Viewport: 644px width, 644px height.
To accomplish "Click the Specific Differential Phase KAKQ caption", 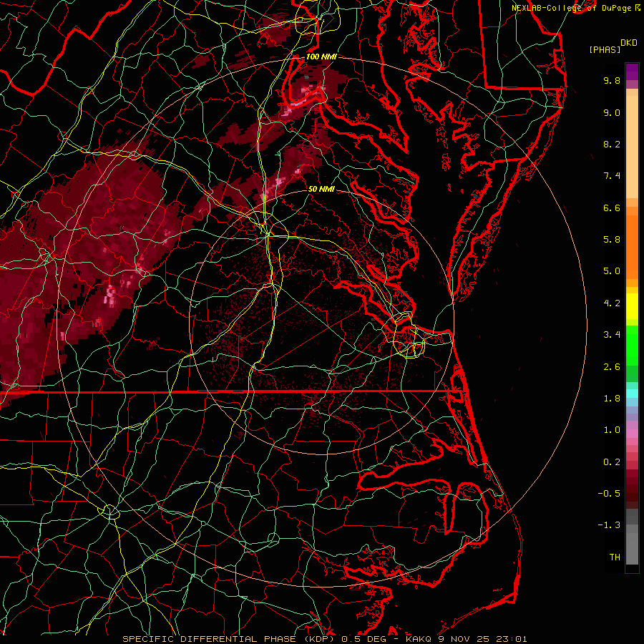I will 324,639.
